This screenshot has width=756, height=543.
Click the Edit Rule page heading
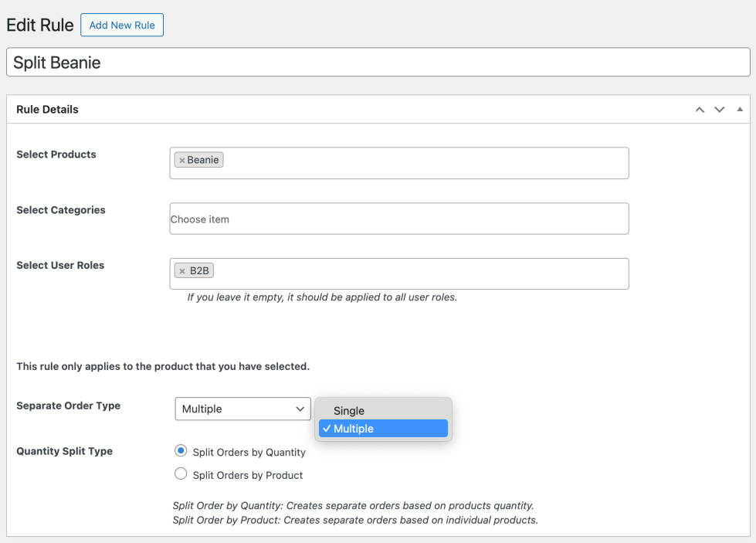point(40,25)
